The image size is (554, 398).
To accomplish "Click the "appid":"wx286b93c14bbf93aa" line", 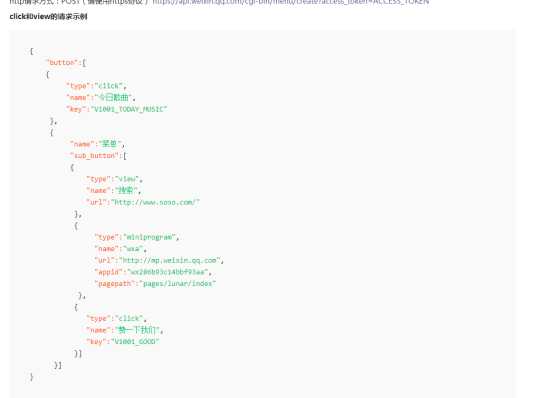I will coord(153,272).
